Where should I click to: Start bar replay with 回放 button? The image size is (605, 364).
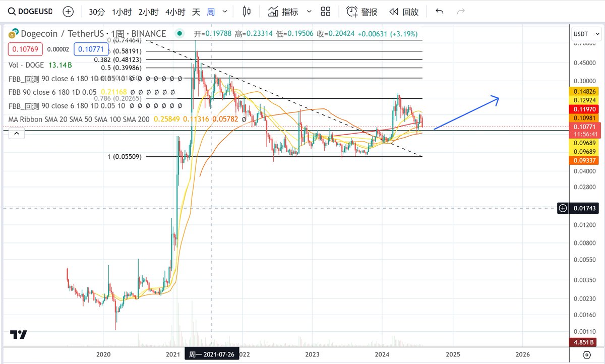[404, 11]
